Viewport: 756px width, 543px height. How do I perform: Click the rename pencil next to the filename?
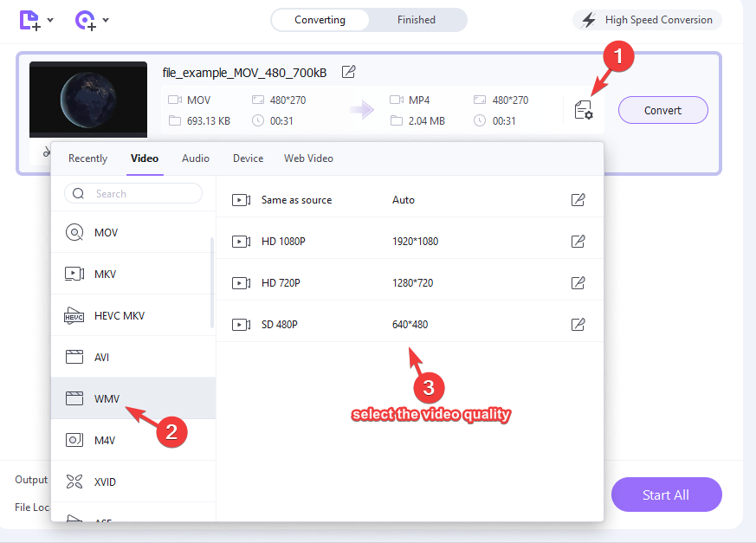349,72
